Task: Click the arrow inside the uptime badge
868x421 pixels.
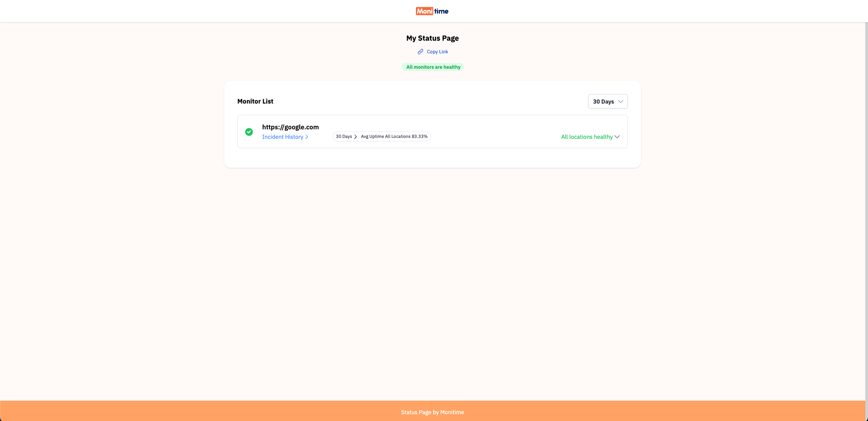Action: (x=356, y=137)
